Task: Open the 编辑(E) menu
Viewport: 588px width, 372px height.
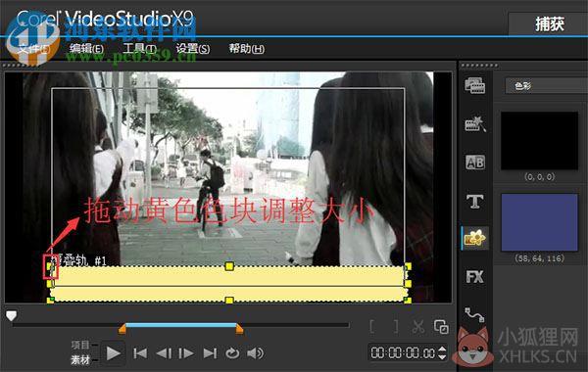Action: tap(86, 49)
